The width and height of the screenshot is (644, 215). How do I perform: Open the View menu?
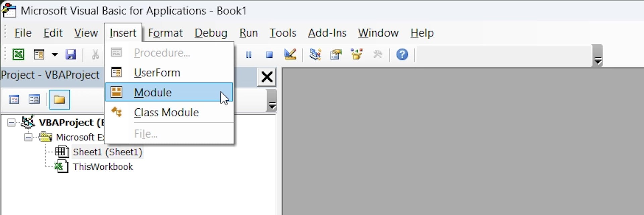point(86,33)
